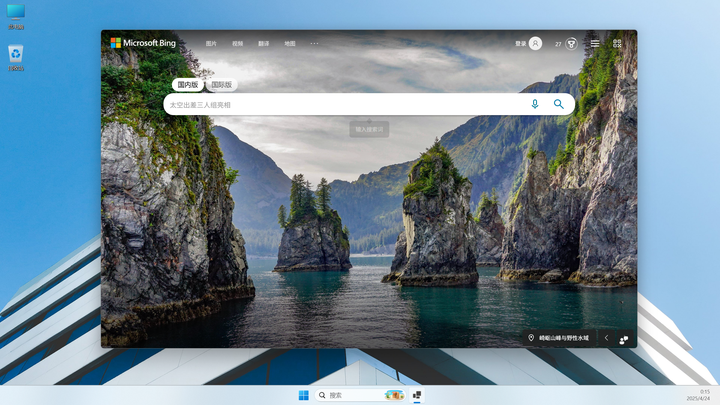The height and width of the screenshot is (405, 720).
Task: Click the magnifier search icon
Action: [x=559, y=104]
